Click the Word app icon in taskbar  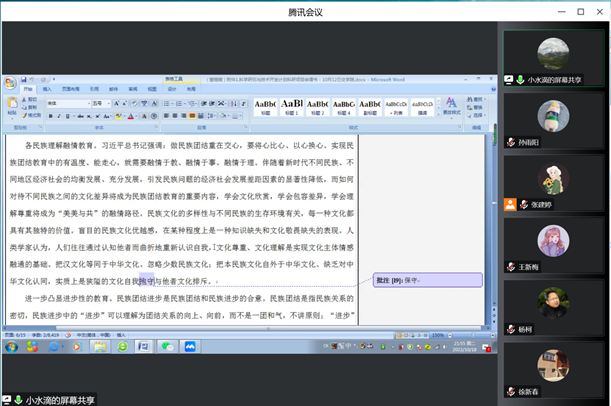tap(142, 346)
